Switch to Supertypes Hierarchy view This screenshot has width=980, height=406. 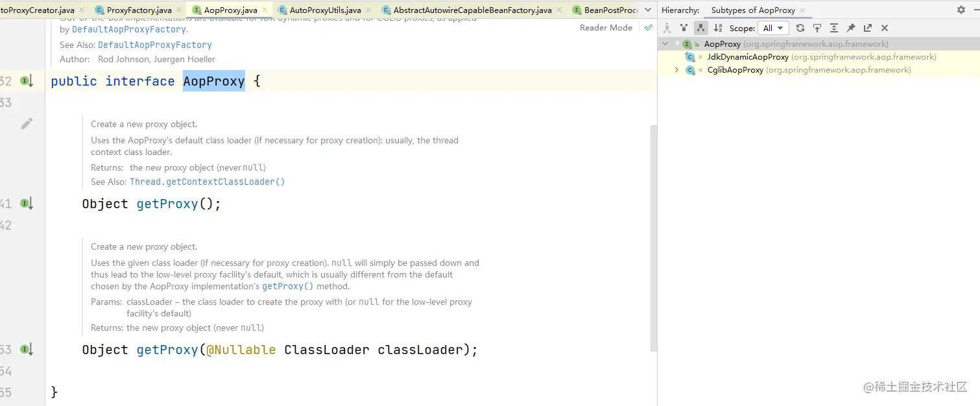(684, 28)
